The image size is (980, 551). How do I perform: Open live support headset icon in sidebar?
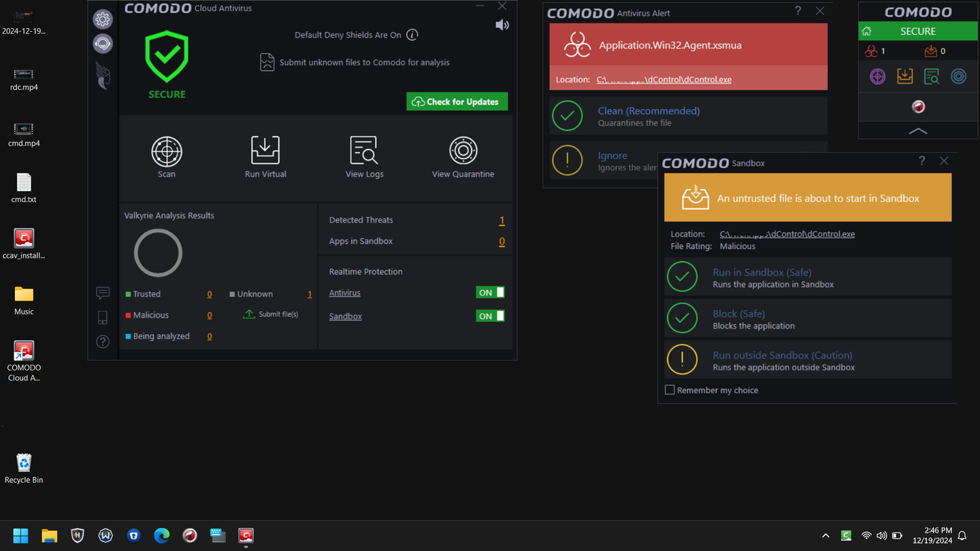[103, 44]
